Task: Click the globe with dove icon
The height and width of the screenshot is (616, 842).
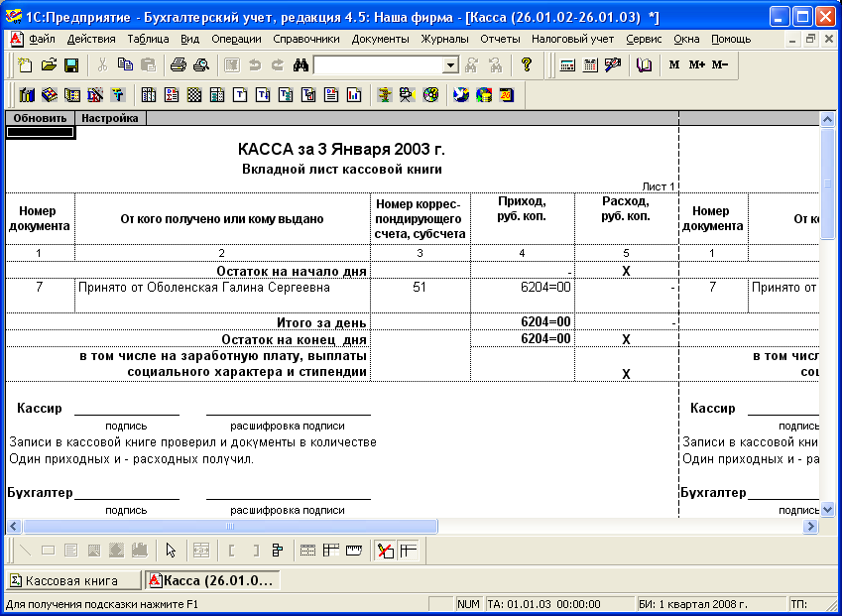Action: tap(461, 95)
